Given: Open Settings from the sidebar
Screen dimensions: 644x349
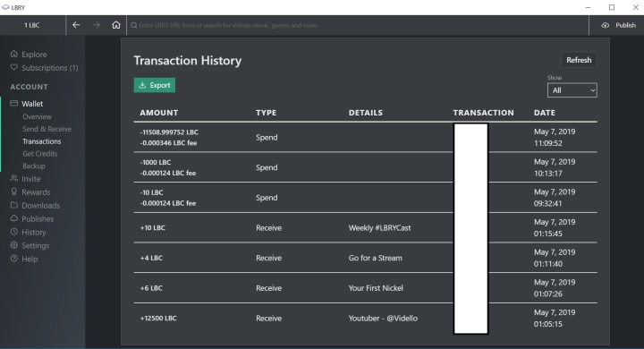Looking at the screenshot, I should point(35,245).
